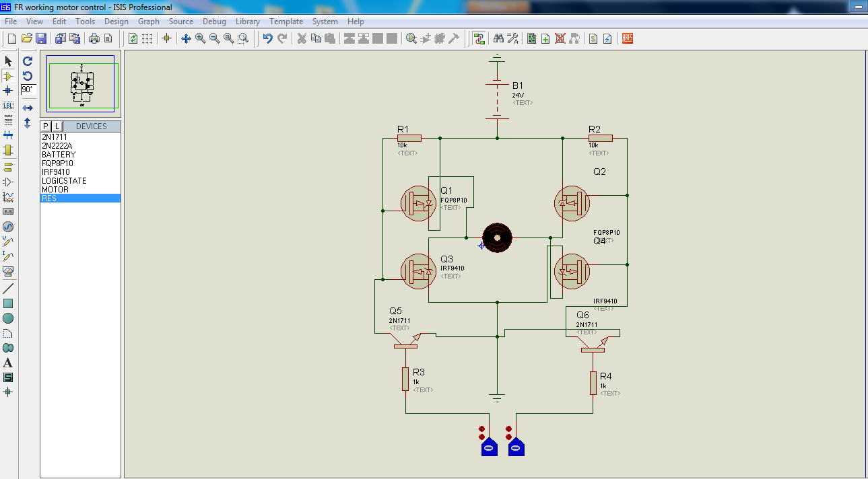Zoom to view entire sheet
Screen dimensions: 868x479
coord(229,38)
